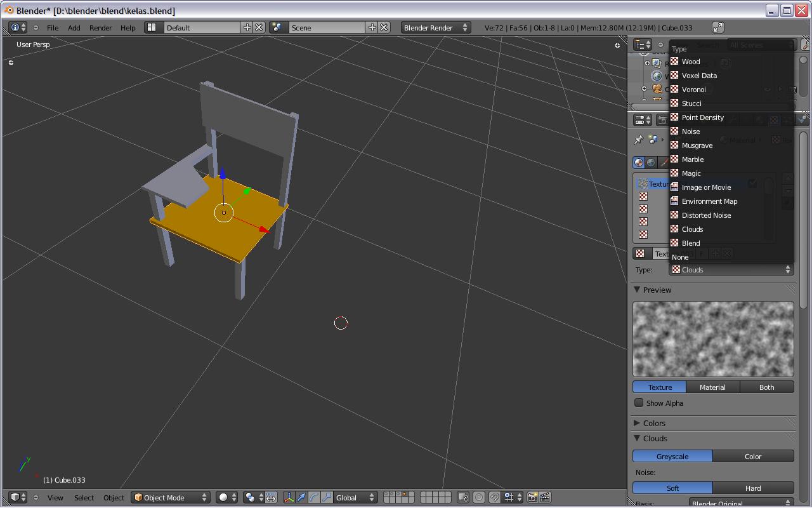Image resolution: width=812 pixels, height=508 pixels.
Task: Choose None from the Type list
Action: coord(731,257)
